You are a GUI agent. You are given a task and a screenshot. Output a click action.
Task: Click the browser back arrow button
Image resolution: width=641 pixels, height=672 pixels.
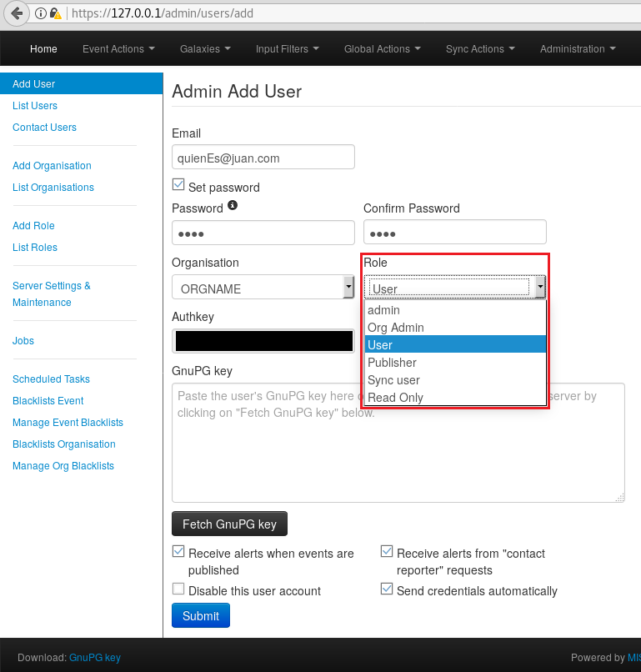click(16, 13)
